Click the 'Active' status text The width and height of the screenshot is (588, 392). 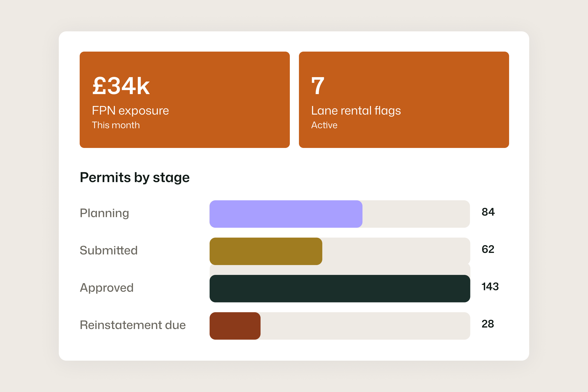pos(324,125)
